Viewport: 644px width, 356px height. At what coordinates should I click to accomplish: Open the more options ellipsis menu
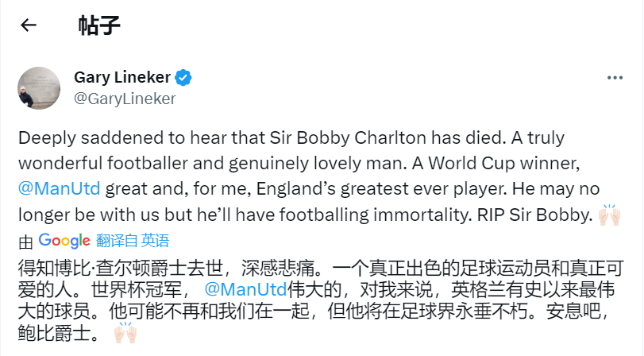tap(615, 78)
